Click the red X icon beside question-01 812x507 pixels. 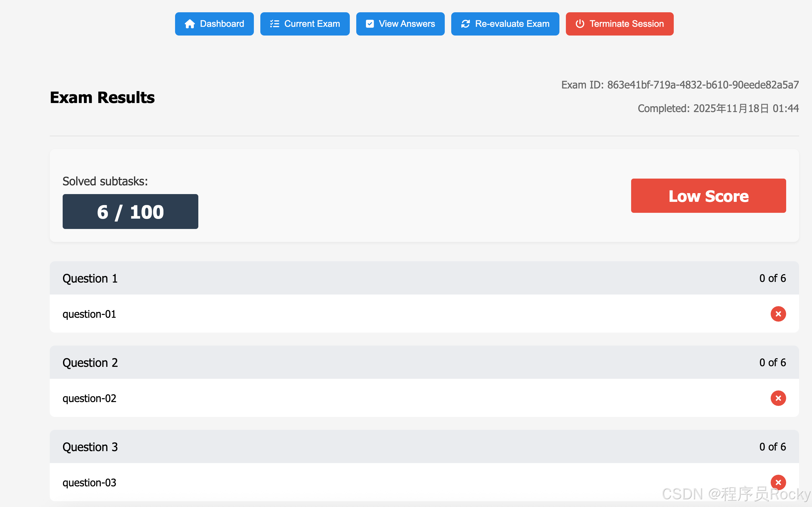tap(778, 314)
